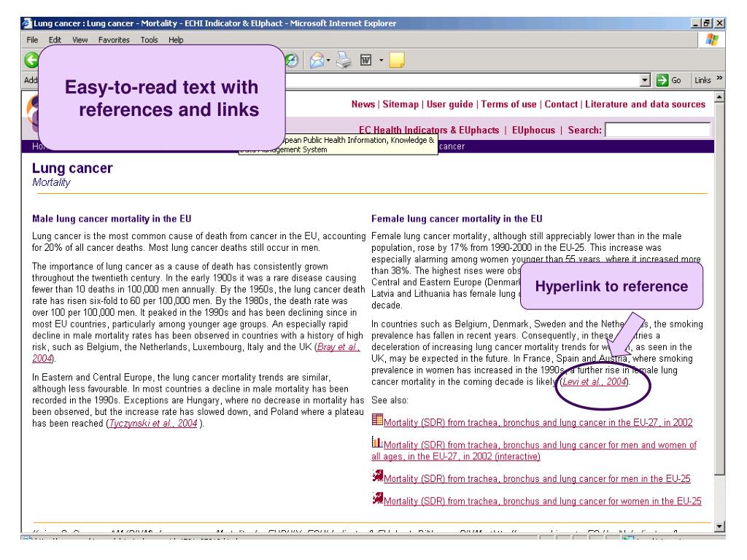The image size is (747, 560).
Task: Open the interactive men and women mortality link
Action: (534, 451)
